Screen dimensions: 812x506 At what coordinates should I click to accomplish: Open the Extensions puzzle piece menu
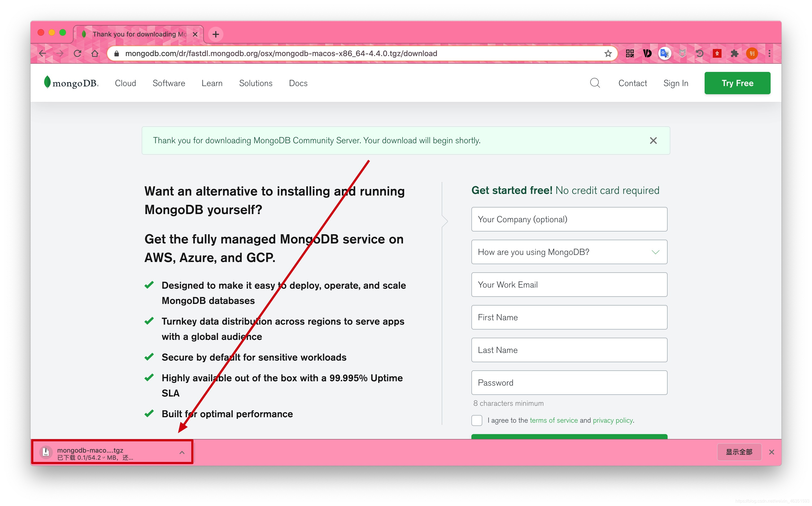[x=734, y=54]
